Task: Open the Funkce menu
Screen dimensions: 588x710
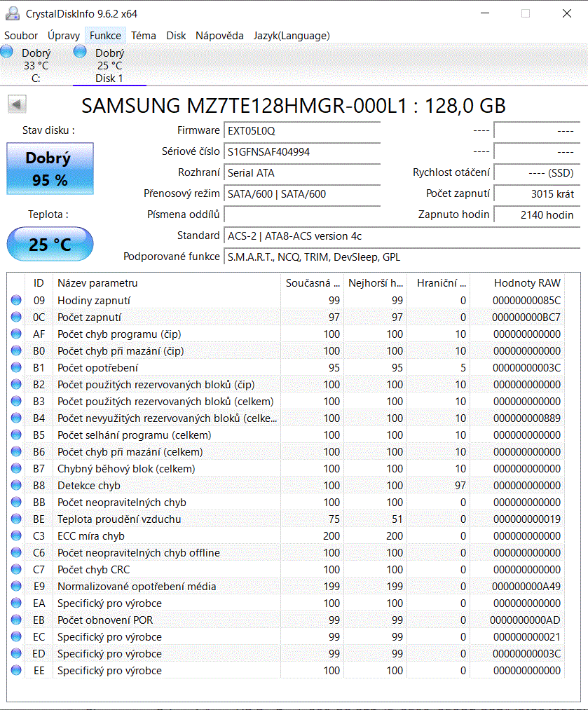Action: (105, 36)
